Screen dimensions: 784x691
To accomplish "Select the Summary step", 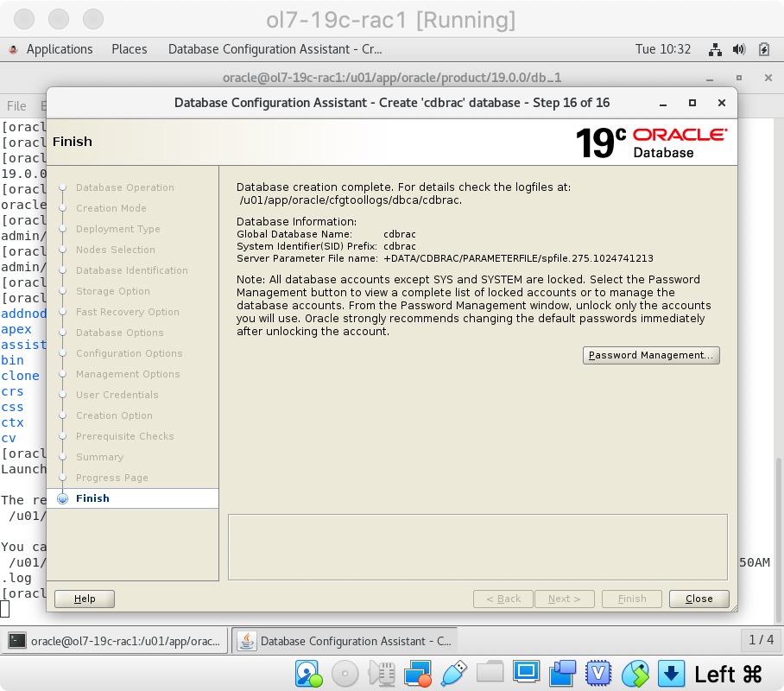I will click(99, 457).
